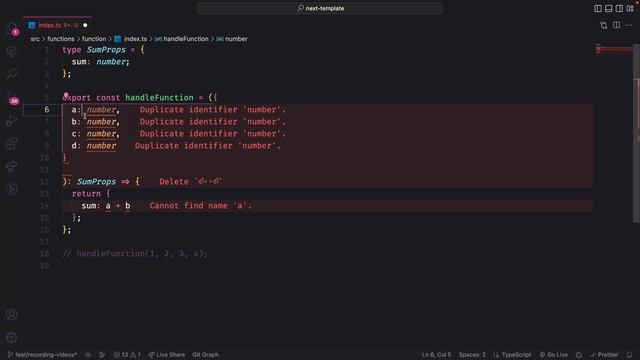
Task: Click the minimap error region
Action: click(614, 50)
